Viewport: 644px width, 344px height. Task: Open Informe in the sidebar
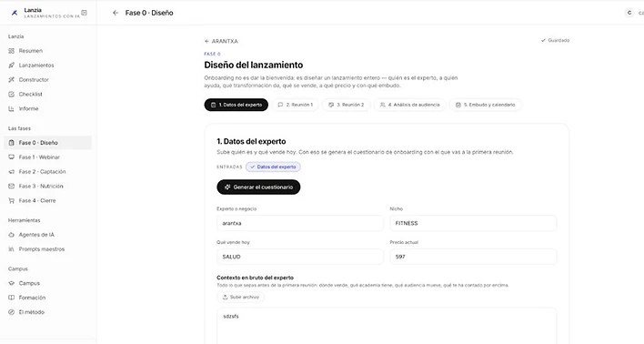pyautogui.click(x=47, y=108)
